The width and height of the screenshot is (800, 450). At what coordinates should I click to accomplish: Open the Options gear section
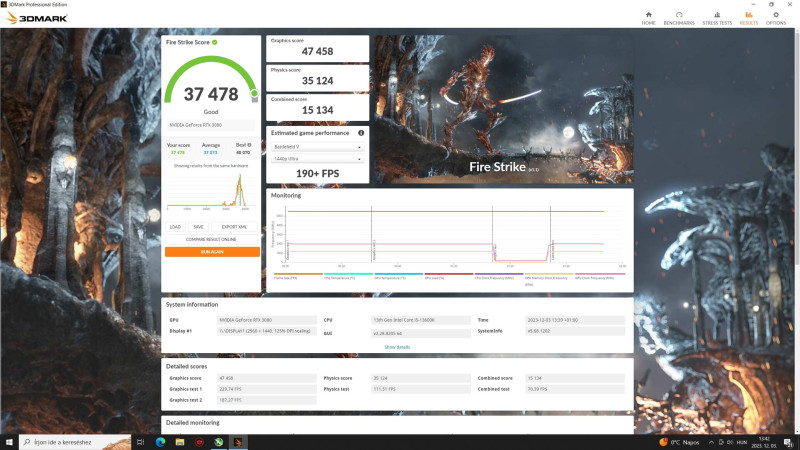tap(776, 18)
